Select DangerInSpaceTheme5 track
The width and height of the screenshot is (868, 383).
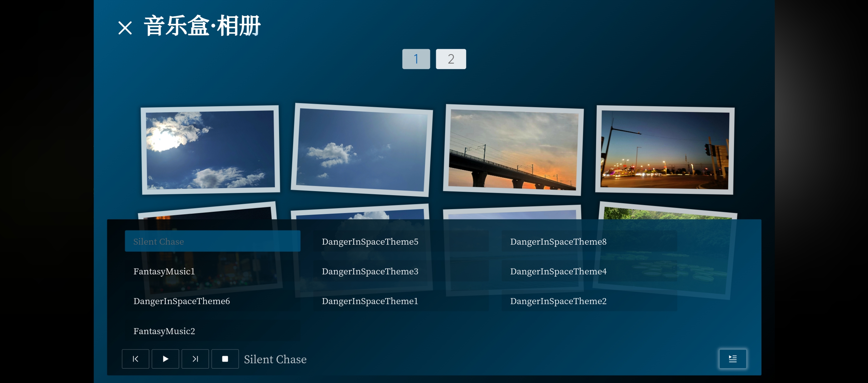point(401,241)
